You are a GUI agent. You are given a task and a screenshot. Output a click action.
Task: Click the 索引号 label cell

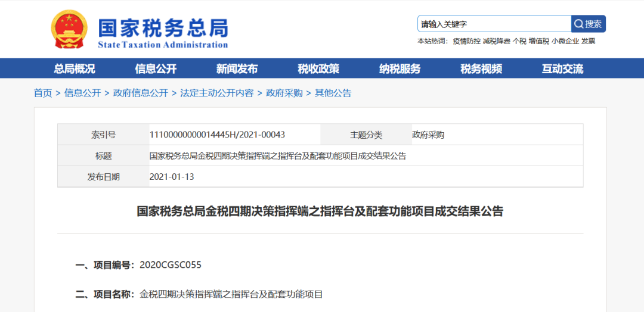[x=103, y=135]
